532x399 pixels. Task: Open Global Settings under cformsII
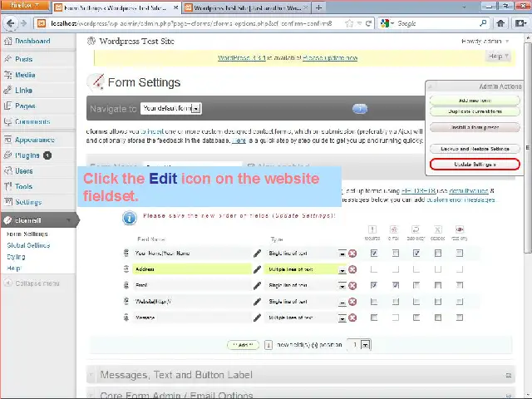[x=28, y=245]
